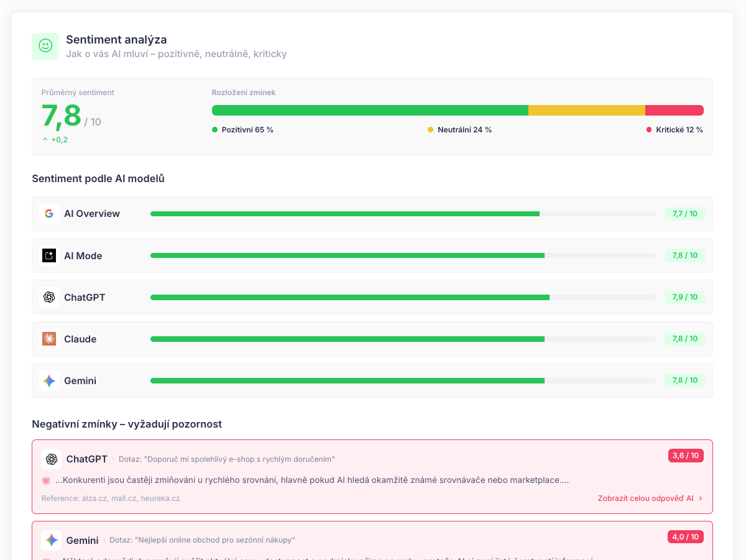Click the 7,9 / 10 score badge
Screen dimensions: 746x560
[685, 297]
